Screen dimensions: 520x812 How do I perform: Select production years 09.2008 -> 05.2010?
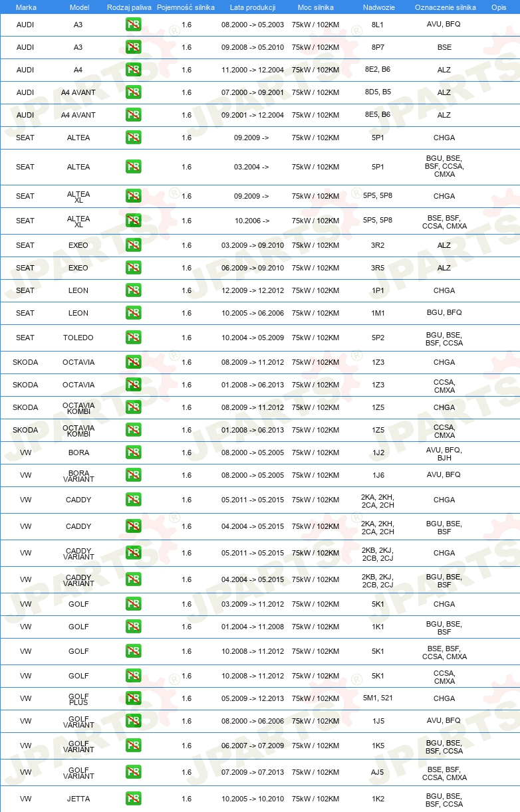coord(253,48)
